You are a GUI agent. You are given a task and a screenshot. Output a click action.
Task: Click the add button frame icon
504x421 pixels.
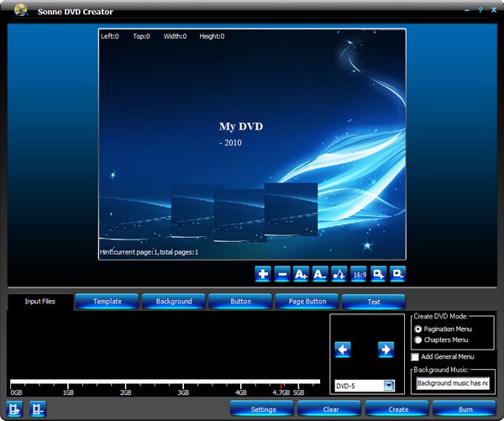[379, 274]
